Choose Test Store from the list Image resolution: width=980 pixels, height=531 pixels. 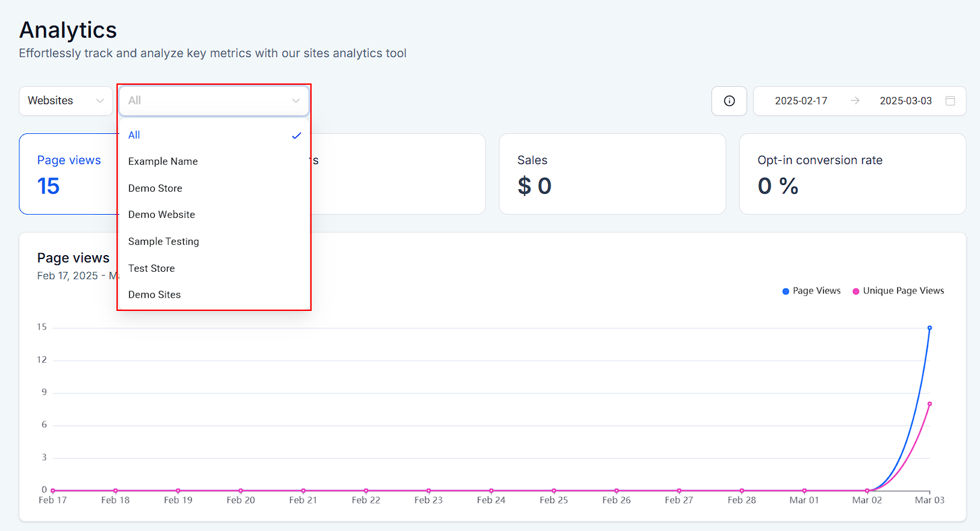(151, 268)
